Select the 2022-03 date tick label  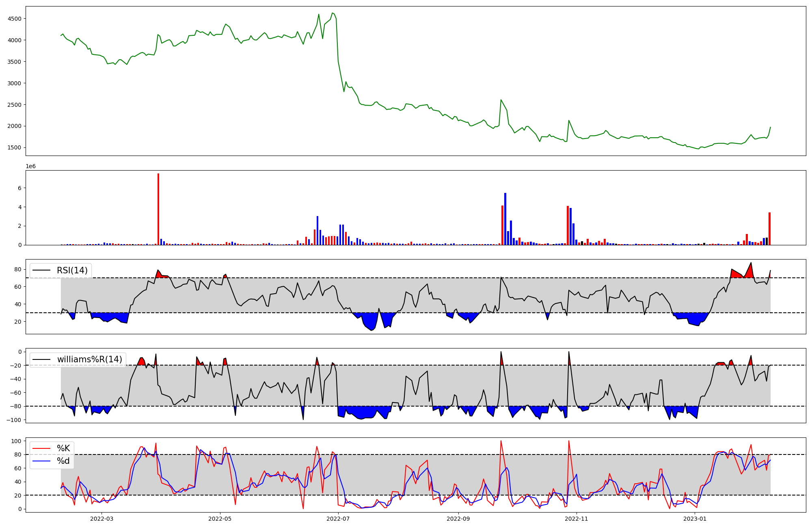[101, 519]
